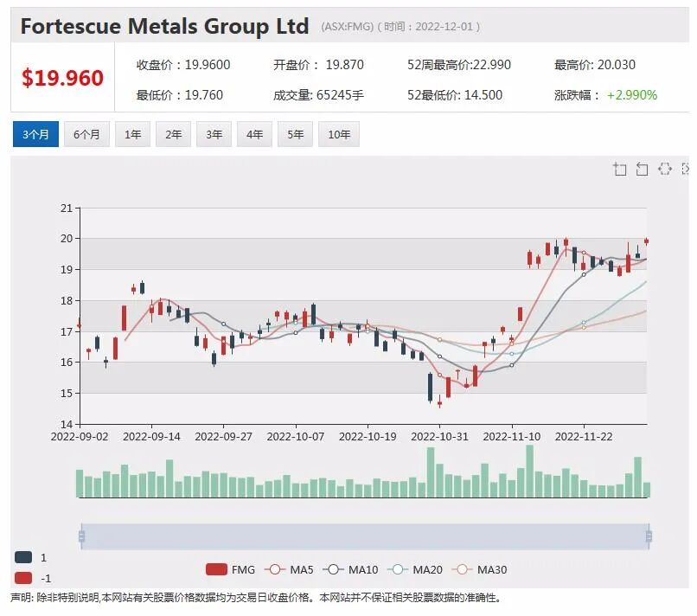Click the data zoom slider track
Screen dimensions: 697x616
click(x=365, y=536)
